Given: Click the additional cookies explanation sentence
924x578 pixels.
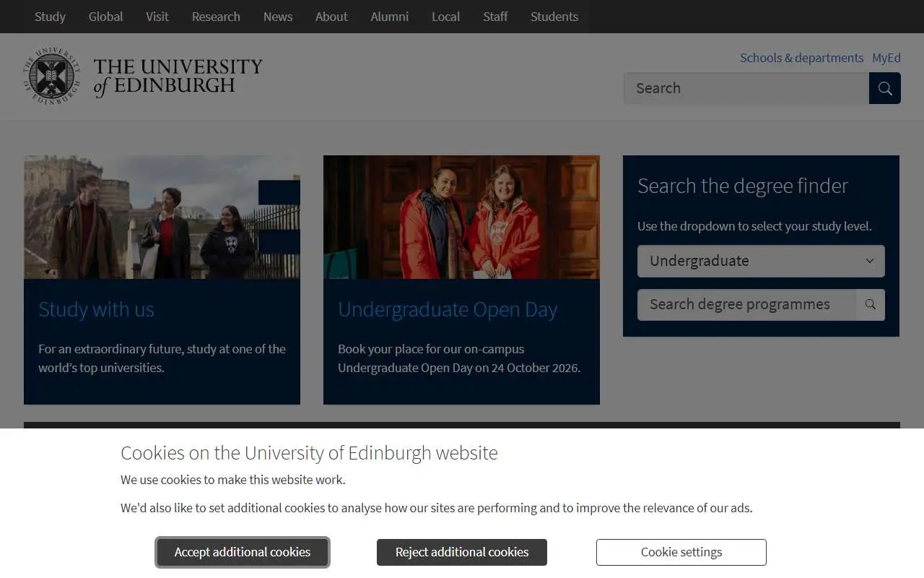Looking at the screenshot, I should [x=437, y=508].
